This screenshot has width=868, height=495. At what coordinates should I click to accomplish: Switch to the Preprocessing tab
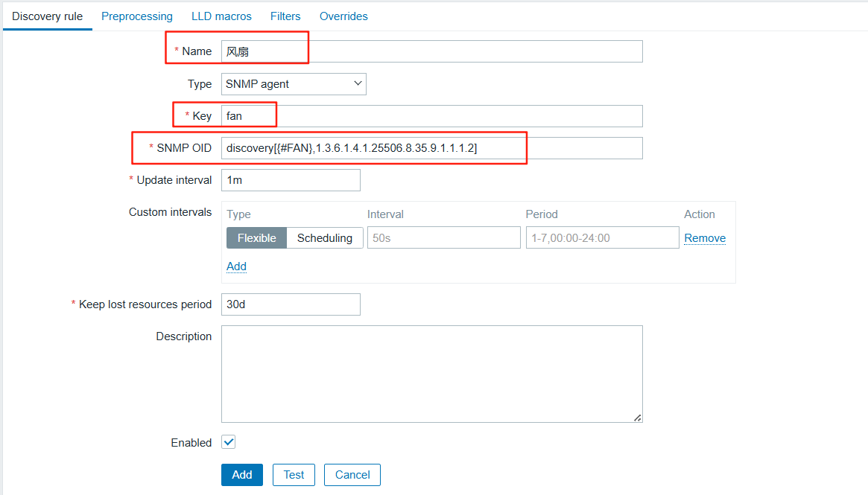(136, 16)
